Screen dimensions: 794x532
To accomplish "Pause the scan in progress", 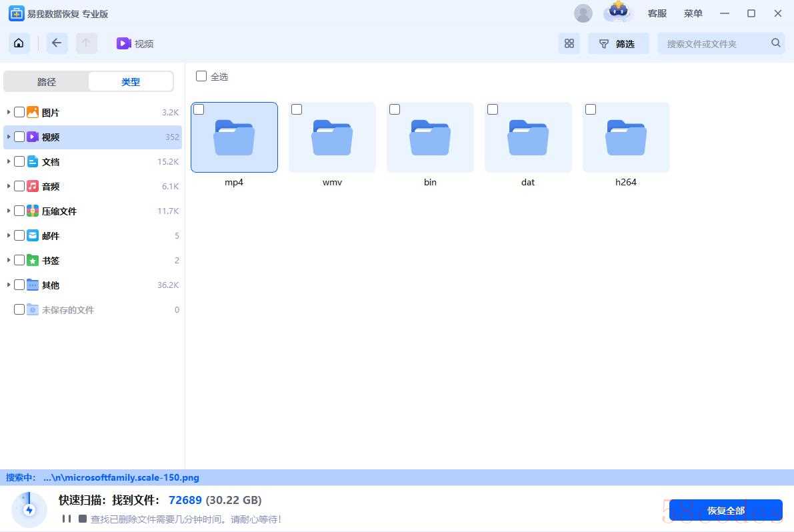I will pyautogui.click(x=66, y=519).
